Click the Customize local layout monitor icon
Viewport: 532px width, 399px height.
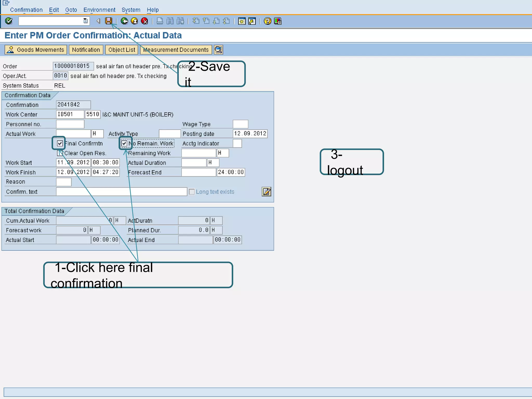pyautogui.click(x=278, y=21)
